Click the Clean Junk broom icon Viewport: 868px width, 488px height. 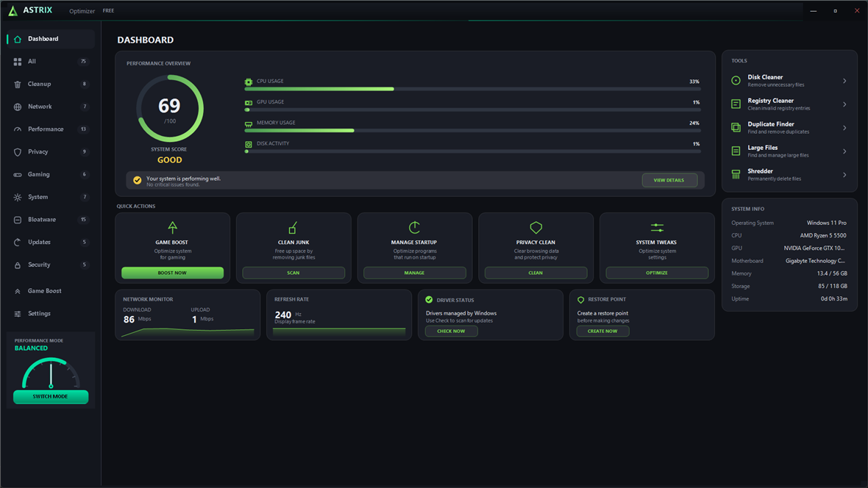coord(293,227)
